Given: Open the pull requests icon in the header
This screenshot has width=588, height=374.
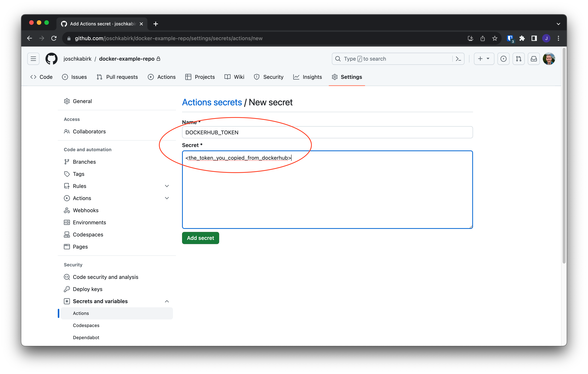Looking at the screenshot, I should click(518, 59).
